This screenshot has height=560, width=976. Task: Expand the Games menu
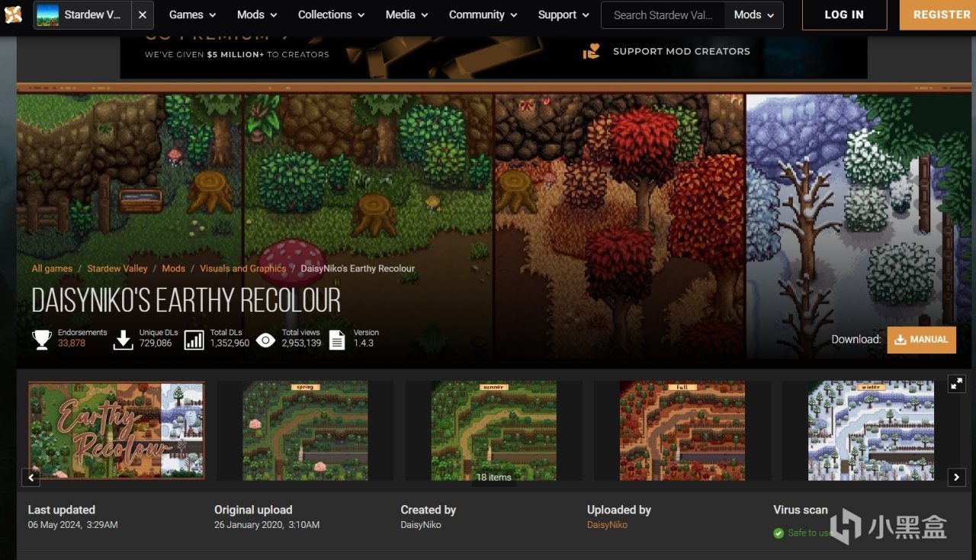pyautogui.click(x=192, y=14)
